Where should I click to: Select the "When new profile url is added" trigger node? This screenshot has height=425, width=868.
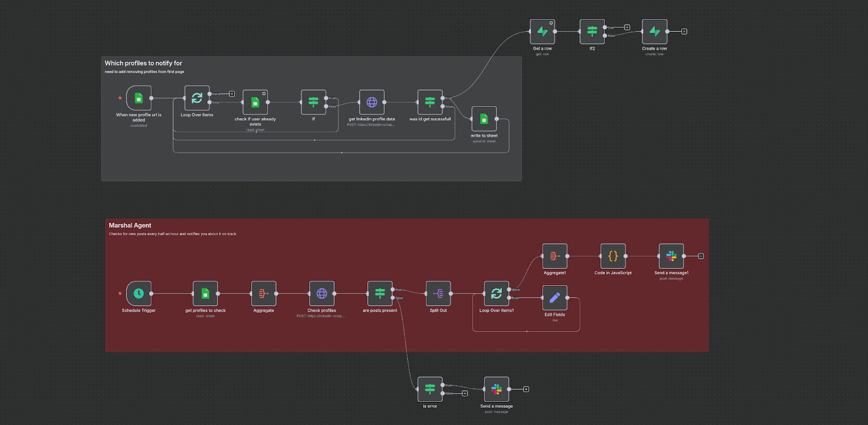pos(139,98)
